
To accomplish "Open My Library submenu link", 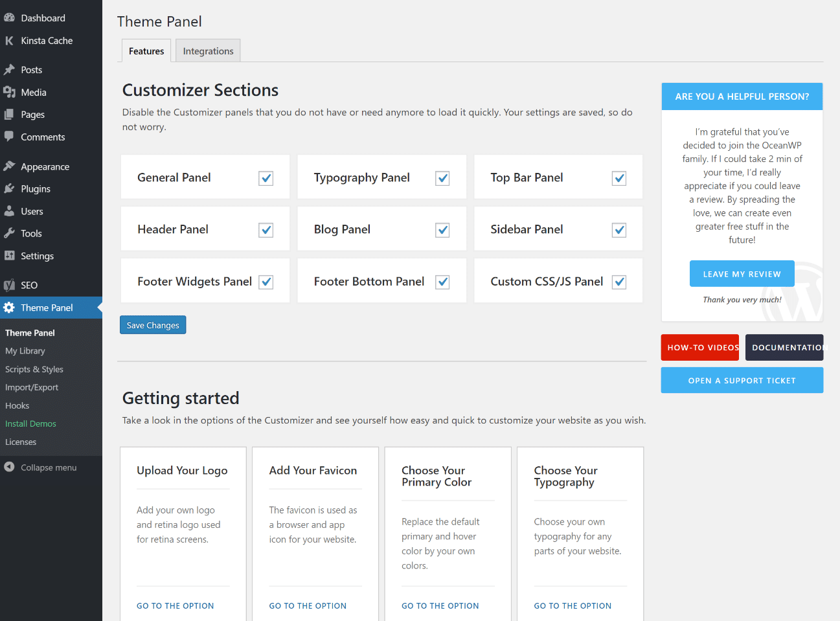I will point(25,351).
